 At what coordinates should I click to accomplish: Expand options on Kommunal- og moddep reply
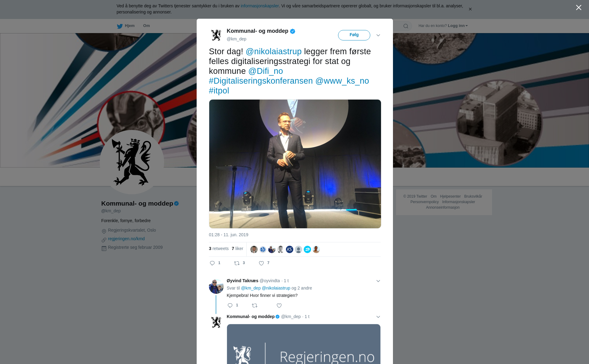[378, 317]
